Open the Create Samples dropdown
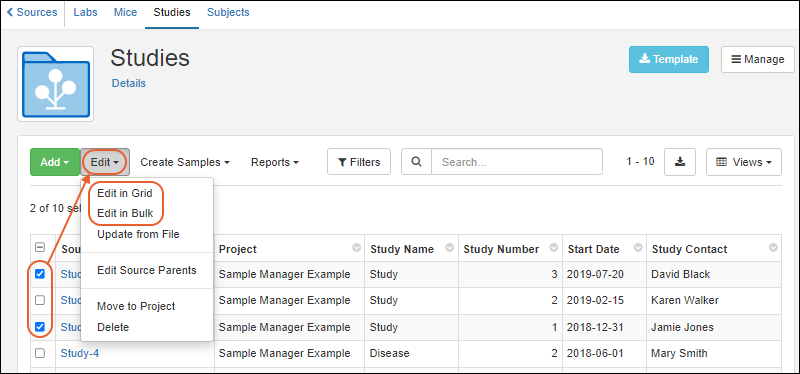This screenshot has height=374, width=800. tap(185, 162)
